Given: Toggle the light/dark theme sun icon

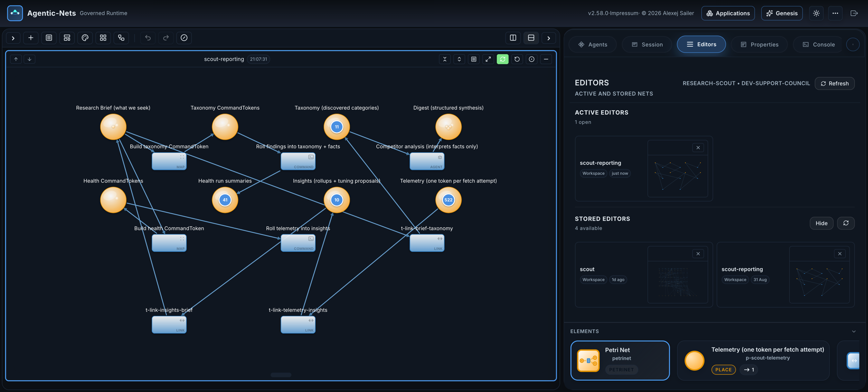Looking at the screenshot, I should 816,13.
